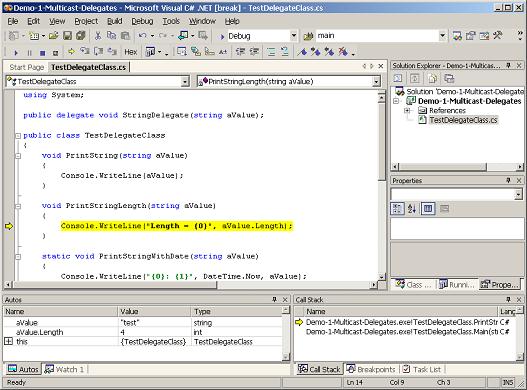Click the Open File toolbar icon
The width and height of the screenshot is (527, 390).
(x=53, y=36)
